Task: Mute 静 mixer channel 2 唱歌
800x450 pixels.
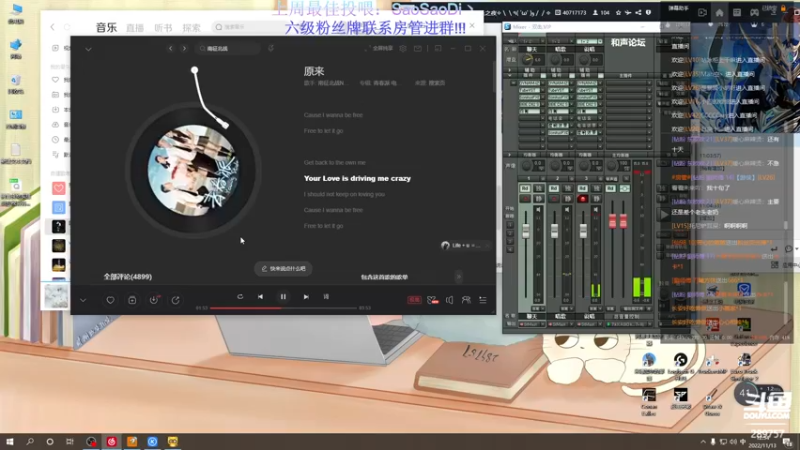Action: tap(567, 198)
